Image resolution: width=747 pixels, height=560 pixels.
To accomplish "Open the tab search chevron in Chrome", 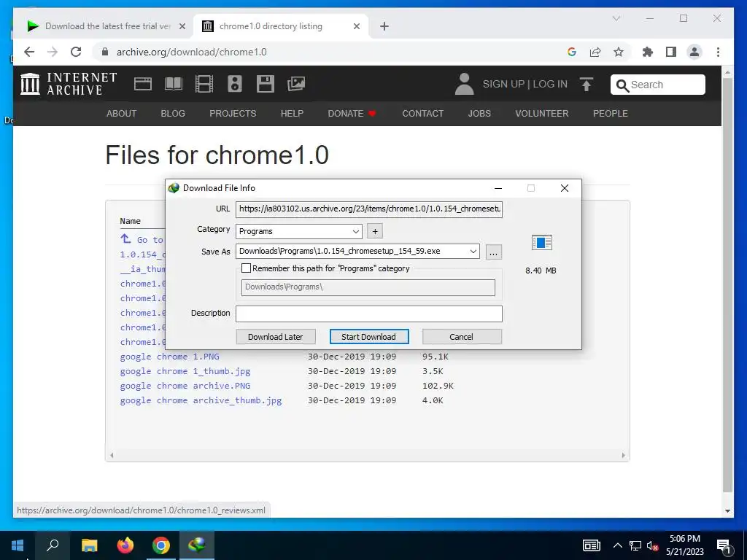I will [x=616, y=18].
